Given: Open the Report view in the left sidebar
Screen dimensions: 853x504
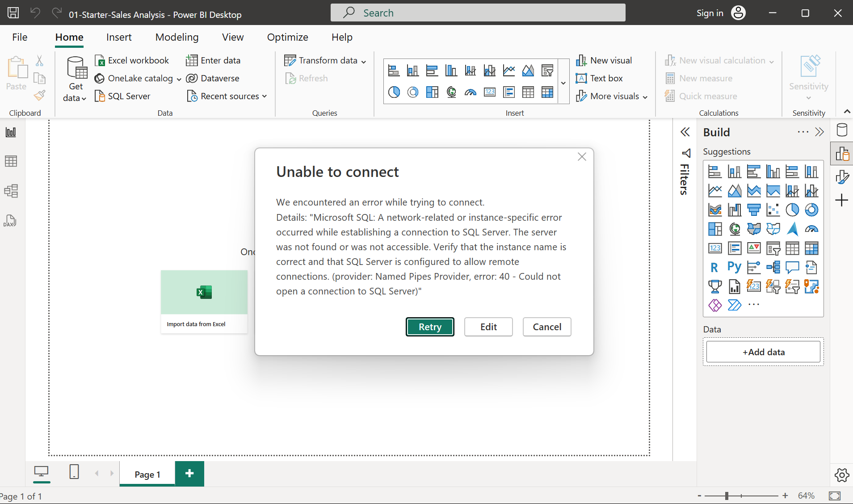Looking at the screenshot, I should tap(11, 132).
